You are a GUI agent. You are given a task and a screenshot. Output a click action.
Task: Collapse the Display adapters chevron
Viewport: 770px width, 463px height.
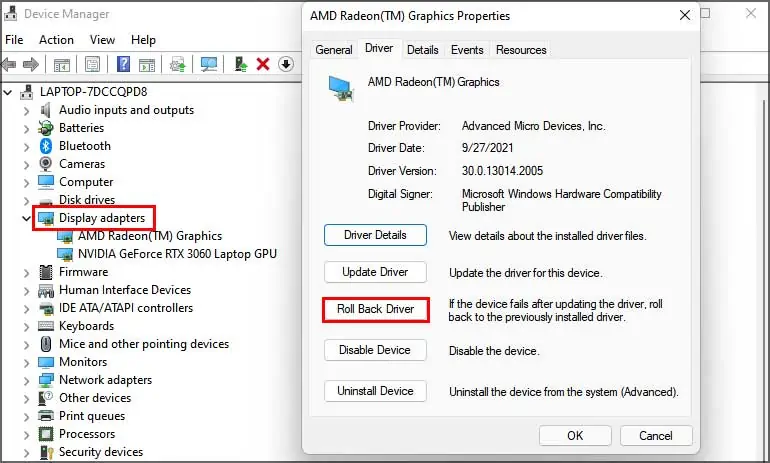pos(27,218)
